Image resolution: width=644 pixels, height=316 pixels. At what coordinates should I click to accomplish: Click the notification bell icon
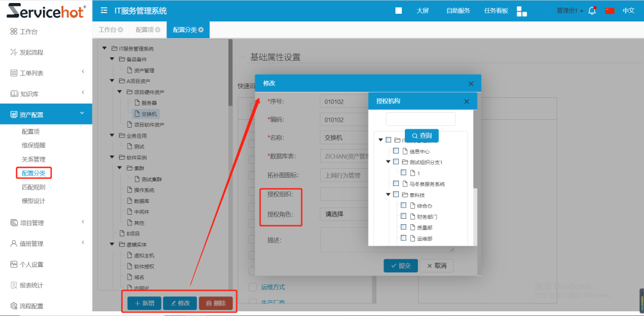click(x=592, y=11)
